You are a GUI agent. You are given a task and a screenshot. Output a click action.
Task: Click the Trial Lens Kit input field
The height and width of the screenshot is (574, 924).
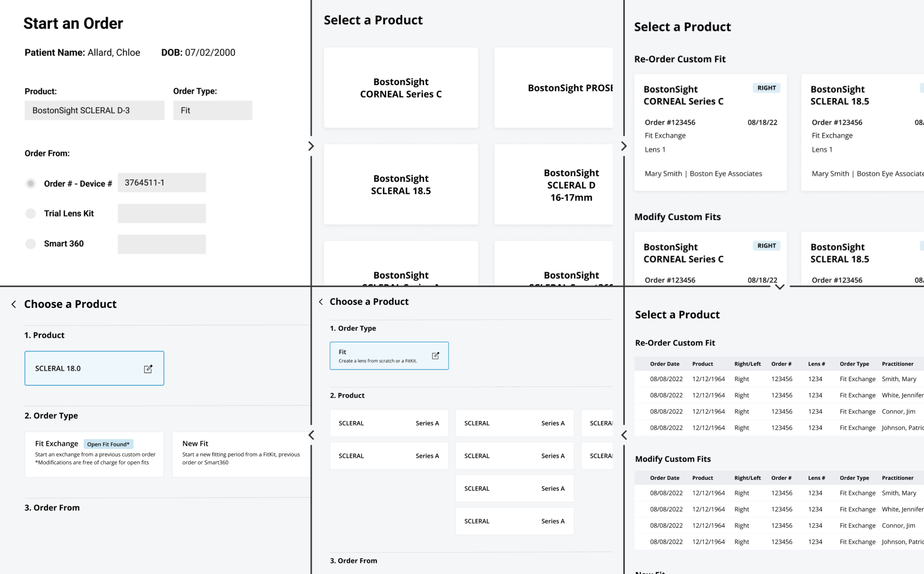[x=162, y=213]
